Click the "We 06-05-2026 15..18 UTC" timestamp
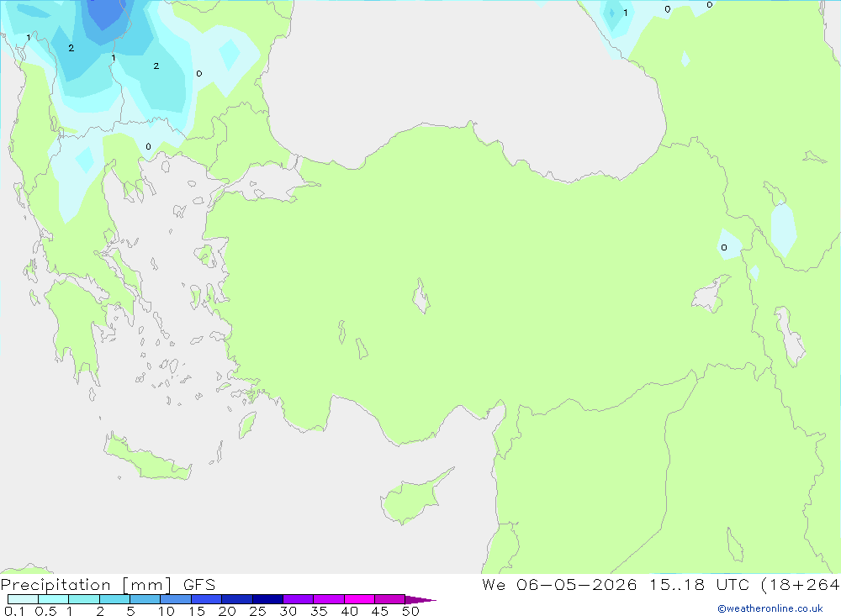This screenshot has width=841, height=616. (x=616, y=584)
